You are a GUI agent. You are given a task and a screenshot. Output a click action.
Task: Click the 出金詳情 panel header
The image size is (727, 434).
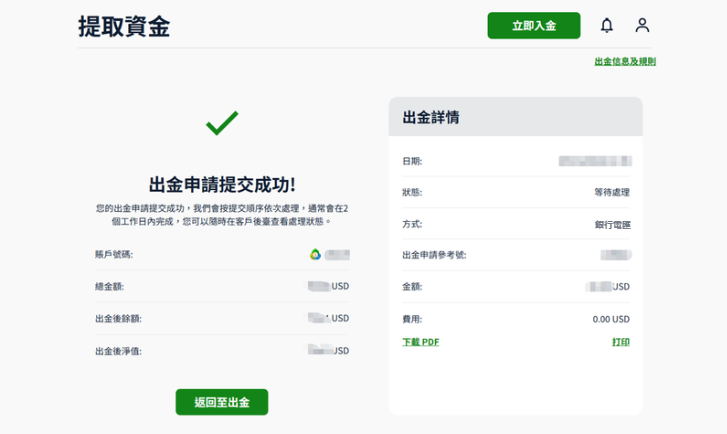point(516,117)
